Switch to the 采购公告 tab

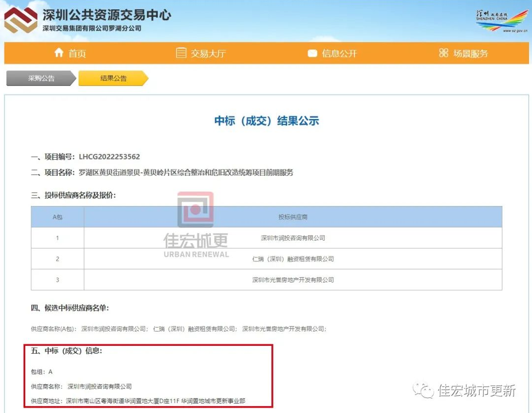tap(41, 78)
